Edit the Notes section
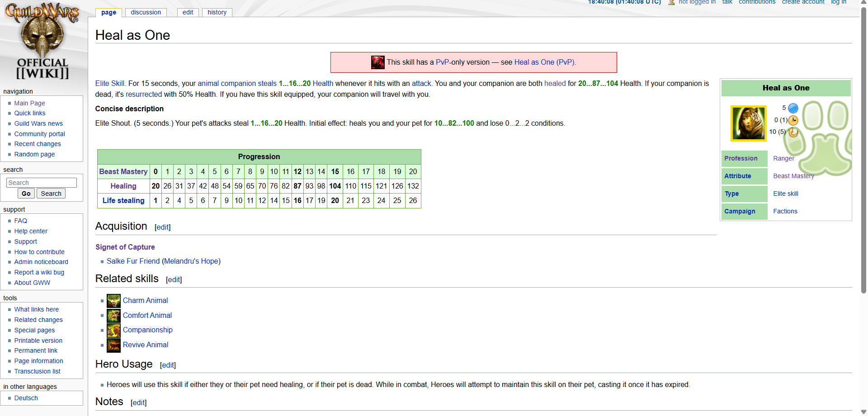The height and width of the screenshot is (416, 868). point(138,403)
